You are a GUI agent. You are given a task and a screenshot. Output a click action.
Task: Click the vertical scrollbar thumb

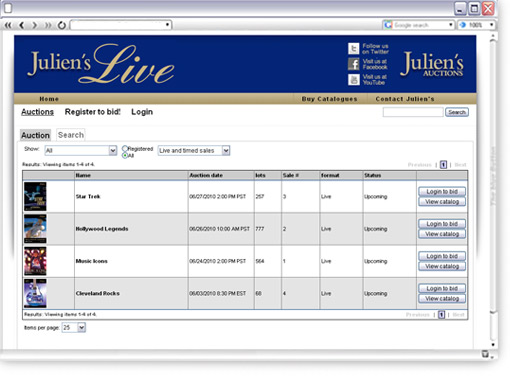pyautogui.click(x=493, y=177)
